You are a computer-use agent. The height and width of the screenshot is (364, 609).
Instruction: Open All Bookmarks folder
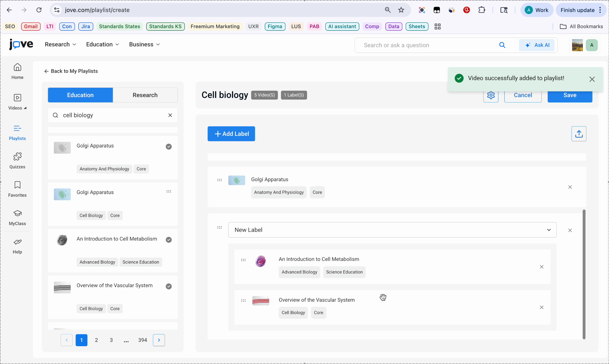click(x=581, y=26)
